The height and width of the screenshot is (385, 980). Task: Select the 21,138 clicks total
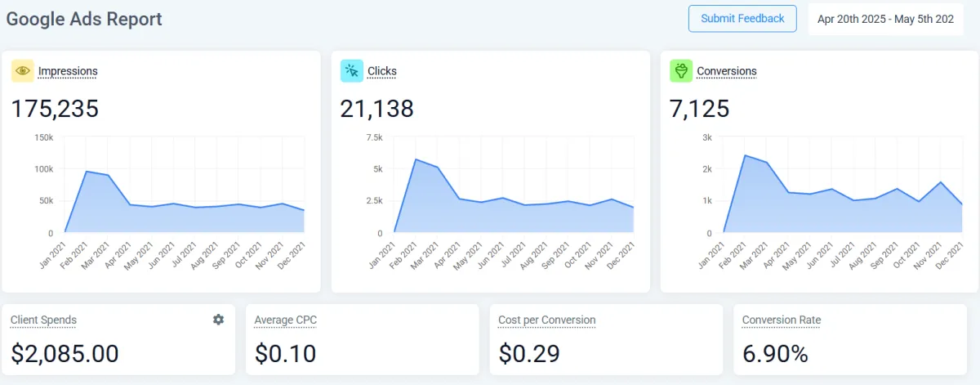click(377, 109)
